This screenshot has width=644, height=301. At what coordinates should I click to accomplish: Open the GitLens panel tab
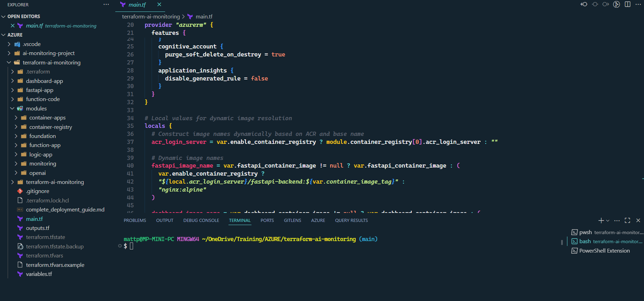pyautogui.click(x=293, y=221)
